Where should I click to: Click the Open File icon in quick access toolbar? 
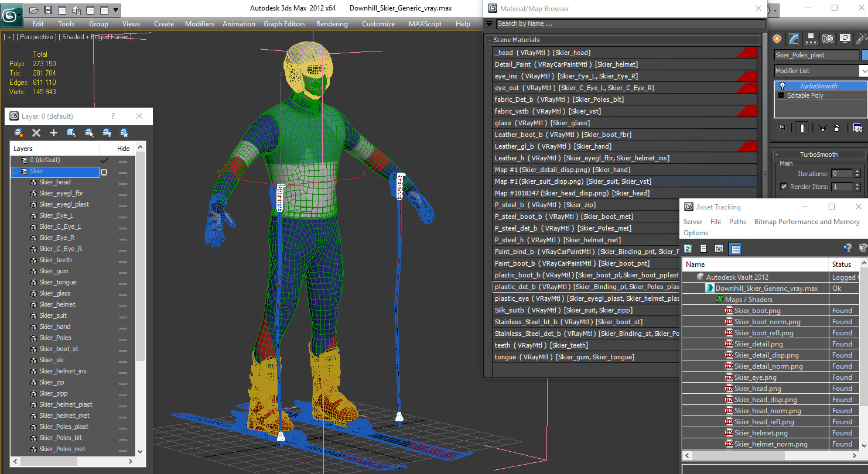(33, 10)
